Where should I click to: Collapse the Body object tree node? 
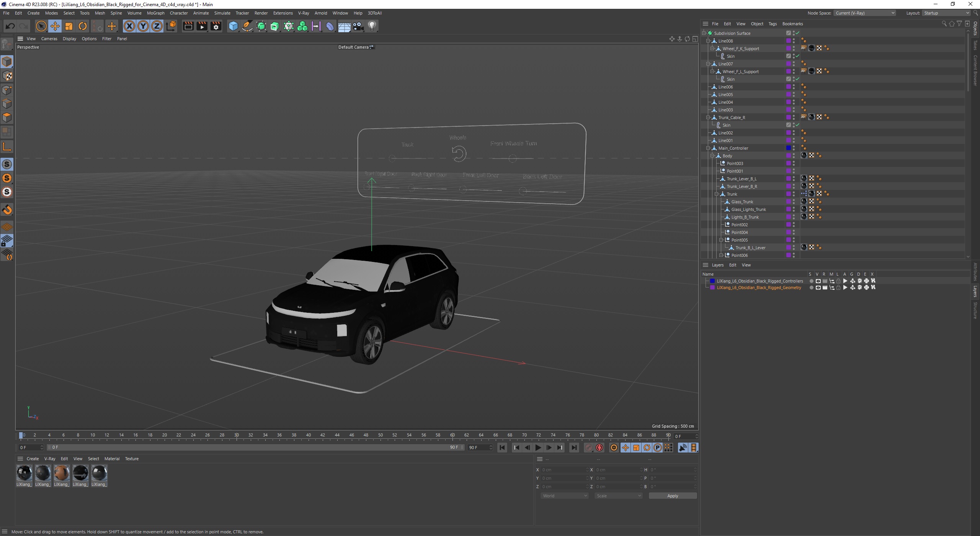pyautogui.click(x=712, y=156)
